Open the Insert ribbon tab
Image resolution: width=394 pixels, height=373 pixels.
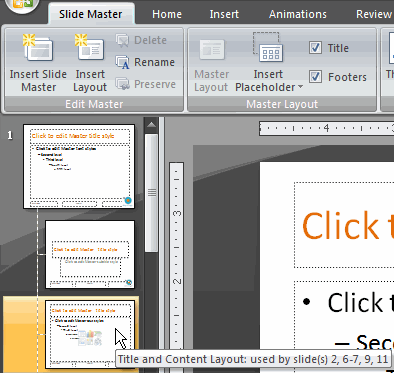(224, 14)
